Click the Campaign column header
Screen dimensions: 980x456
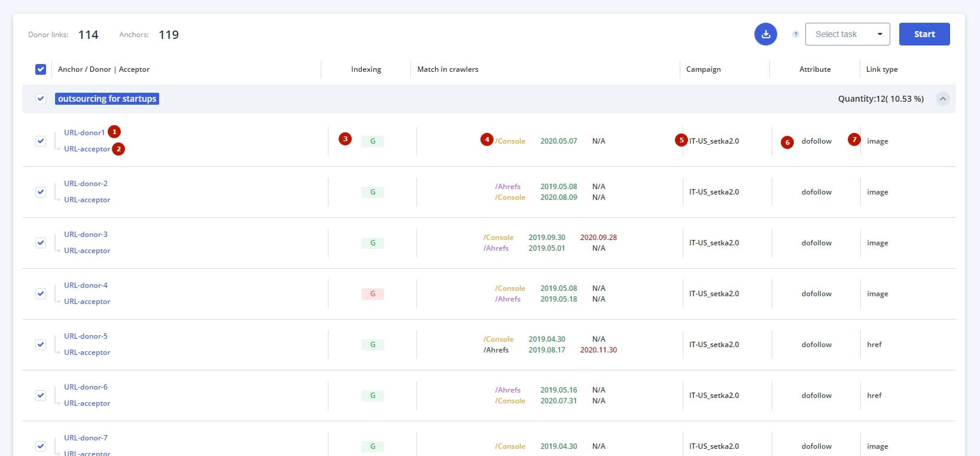click(x=704, y=69)
